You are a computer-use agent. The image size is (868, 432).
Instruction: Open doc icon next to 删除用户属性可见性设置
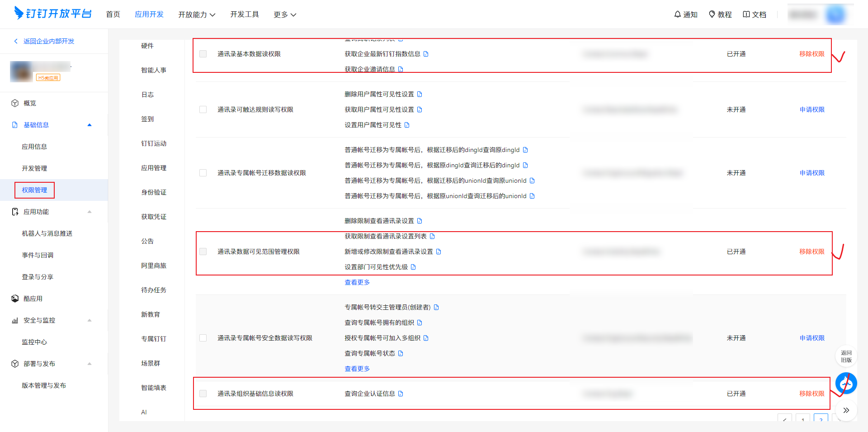coord(420,94)
